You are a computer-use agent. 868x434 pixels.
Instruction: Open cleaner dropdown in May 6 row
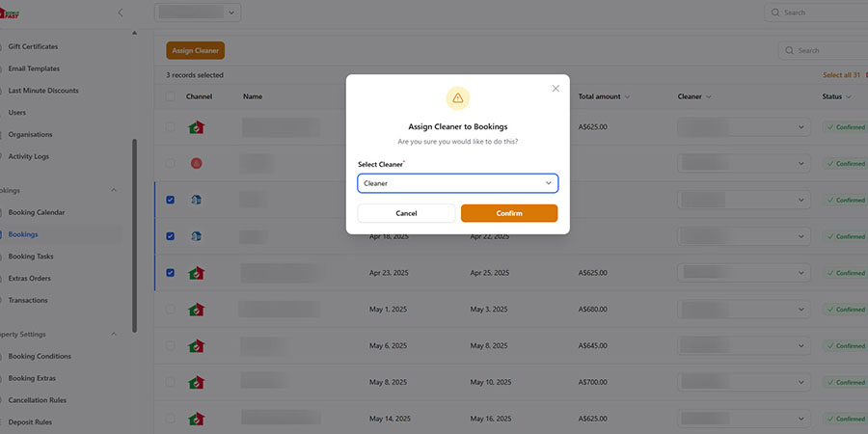click(744, 346)
